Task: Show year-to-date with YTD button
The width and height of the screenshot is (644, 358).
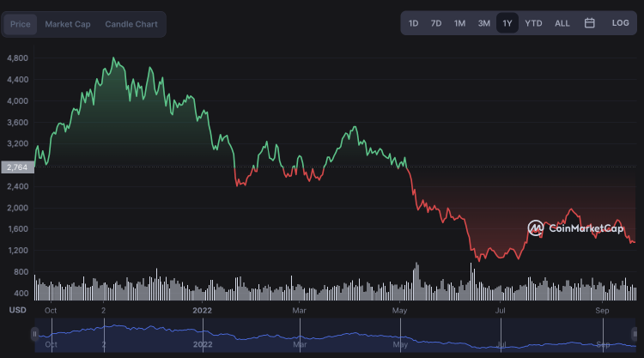Action: (533, 23)
